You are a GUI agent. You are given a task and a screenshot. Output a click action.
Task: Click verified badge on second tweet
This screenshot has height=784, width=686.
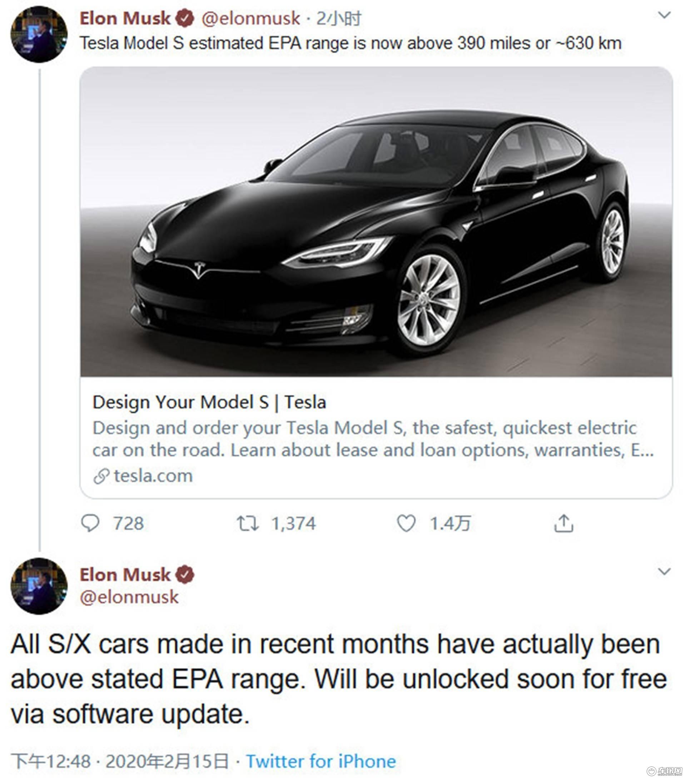pyautogui.click(x=185, y=575)
